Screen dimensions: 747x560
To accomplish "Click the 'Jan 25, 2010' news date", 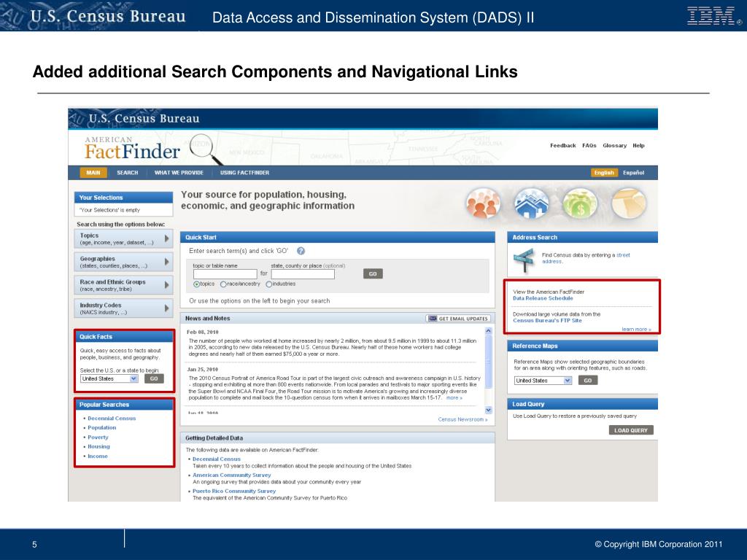I will click(203, 369).
